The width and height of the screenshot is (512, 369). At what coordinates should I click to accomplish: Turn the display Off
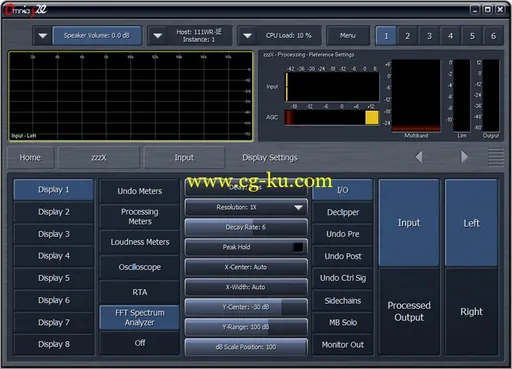(x=140, y=343)
